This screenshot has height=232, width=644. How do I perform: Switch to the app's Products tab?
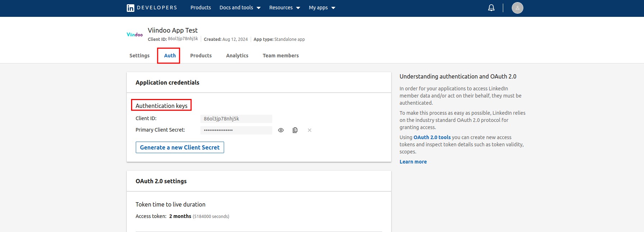[x=201, y=56]
